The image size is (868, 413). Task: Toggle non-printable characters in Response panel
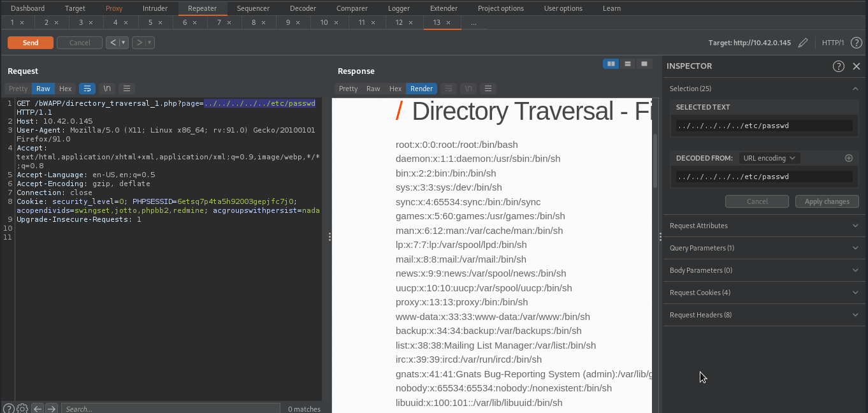coord(468,89)
